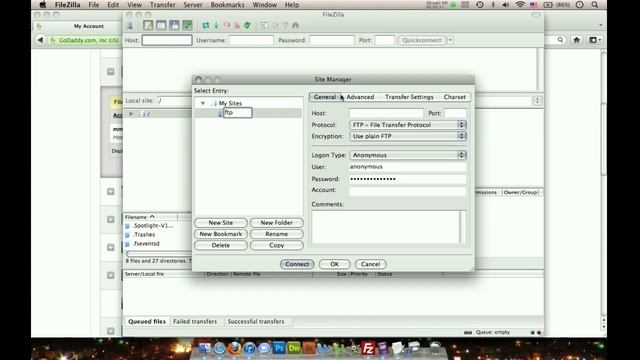Click the cancel current operation icon
The image size is (640, 360).
pyautogui.click(x=227, y=25)
